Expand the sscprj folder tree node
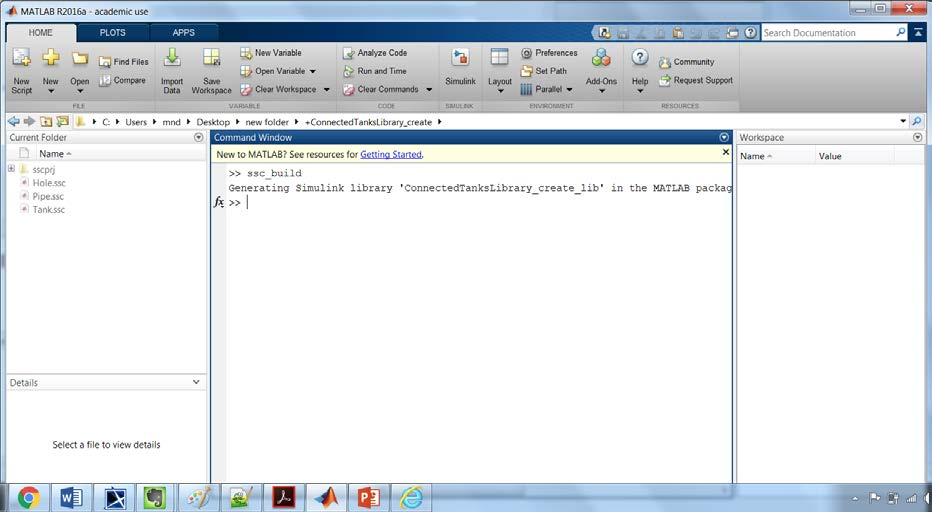Image resolution: width=932 pixels, height=512 pixels. click(11, 169)
